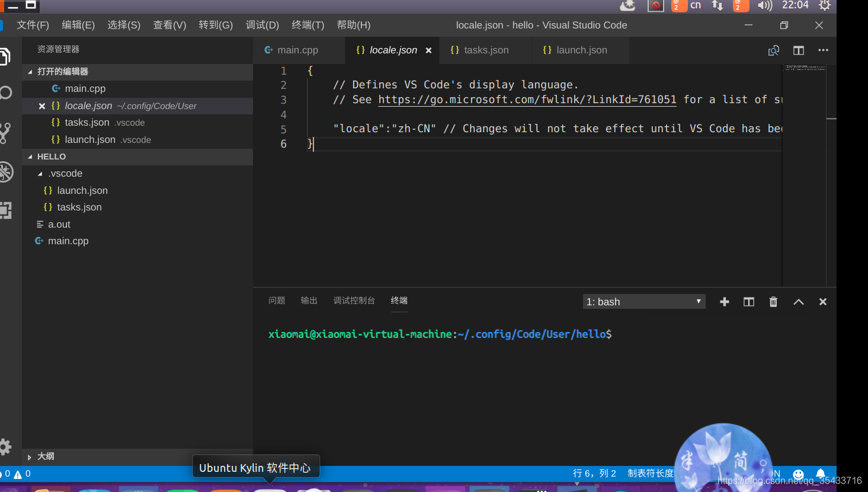Select the 终端 panel tab
This screenshot has width=868, height=492.
click(399, 301)
